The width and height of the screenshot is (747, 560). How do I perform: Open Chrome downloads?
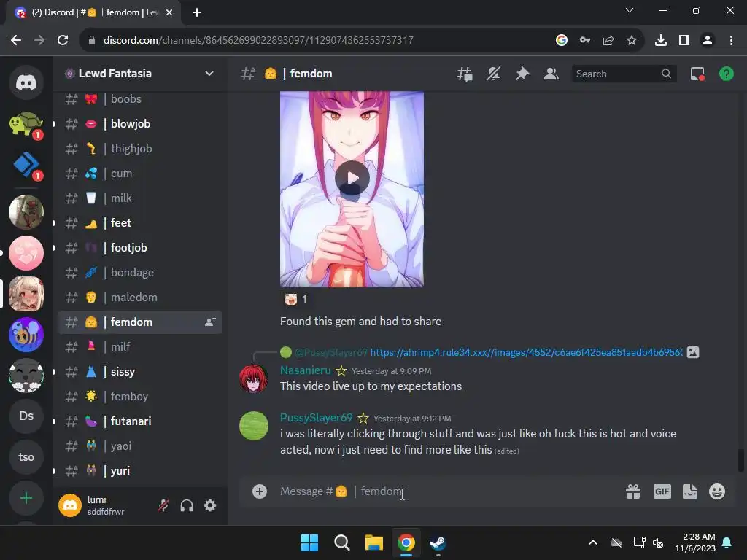[661, 40]
